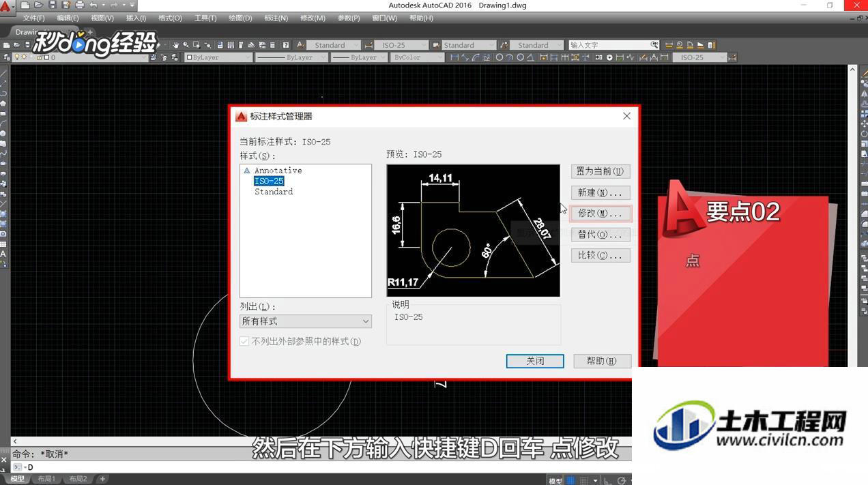This screenshot has height=485, width=868.
Task: Click the Center Mark dimension tool icon
Action: (x=609, y=57)
